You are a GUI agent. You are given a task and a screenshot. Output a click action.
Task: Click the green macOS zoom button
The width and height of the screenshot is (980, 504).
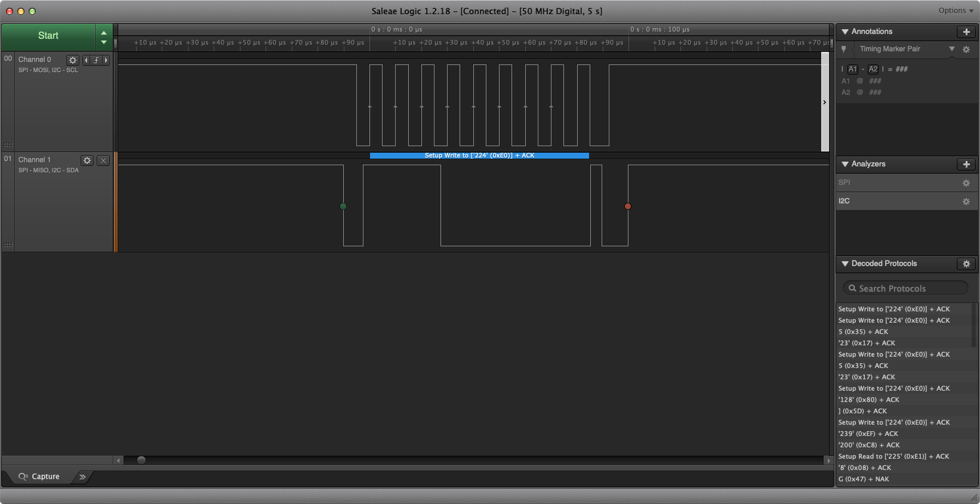coord(32,11)
